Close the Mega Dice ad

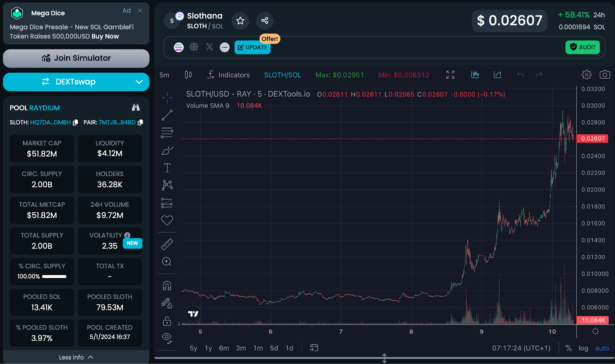[x=140, y=10]
